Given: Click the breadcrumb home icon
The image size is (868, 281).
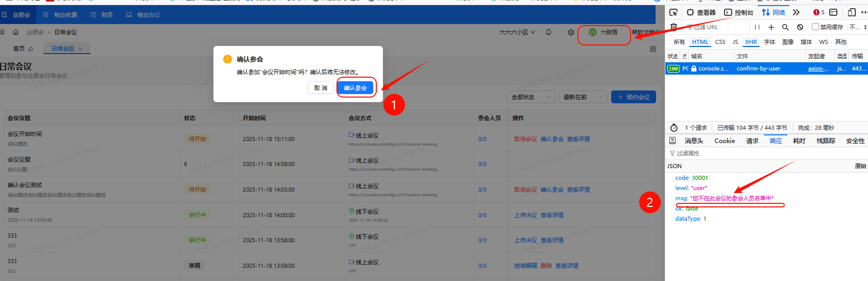Looking at the screenshot, I should 16,32.
